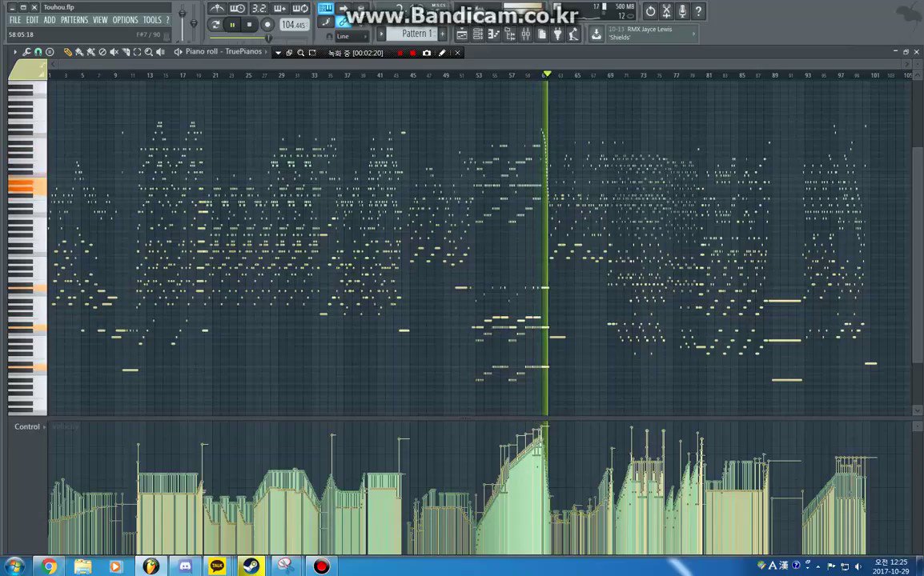Image resolution: width=924 pixels, height=576 pixels.
Task: Click the Bandicam screenshot camera icon
Action: coord(427,53)
